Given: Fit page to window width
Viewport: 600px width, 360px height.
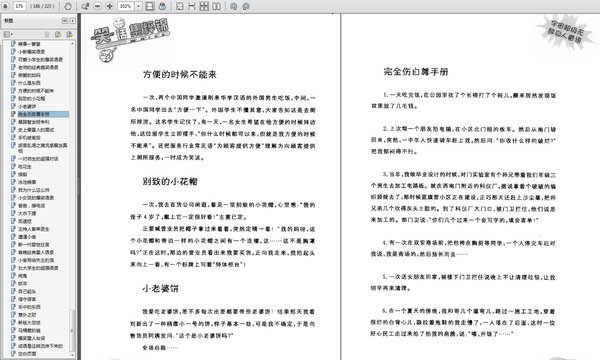Looking at the screenshot, I should click(x=192, y=6).
